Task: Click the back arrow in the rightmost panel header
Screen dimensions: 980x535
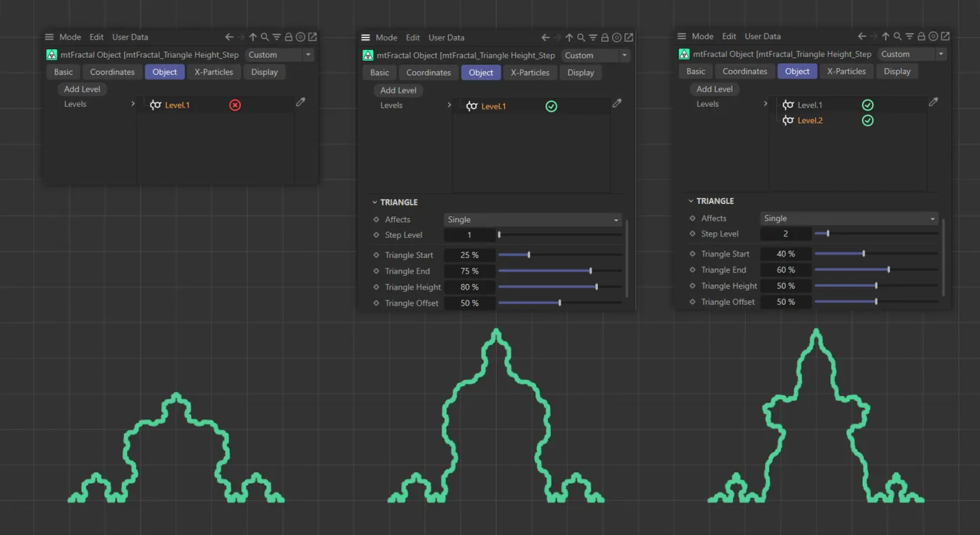Action: tap(861, 36)
